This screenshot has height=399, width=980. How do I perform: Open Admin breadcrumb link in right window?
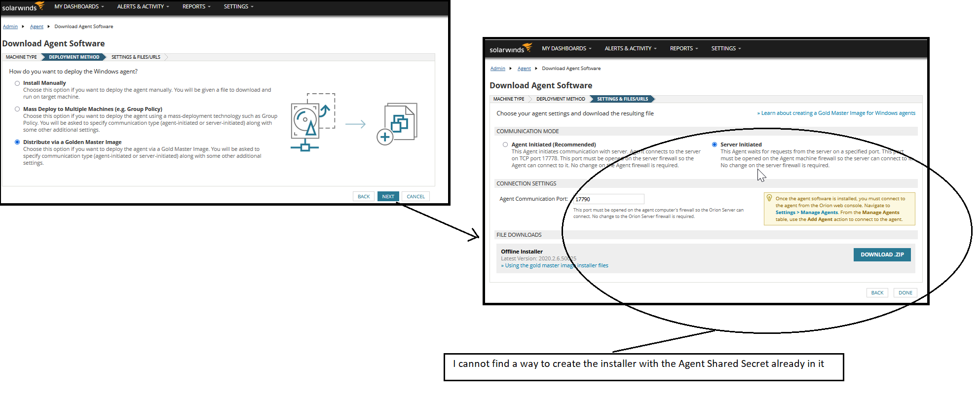tap(498, 69)
